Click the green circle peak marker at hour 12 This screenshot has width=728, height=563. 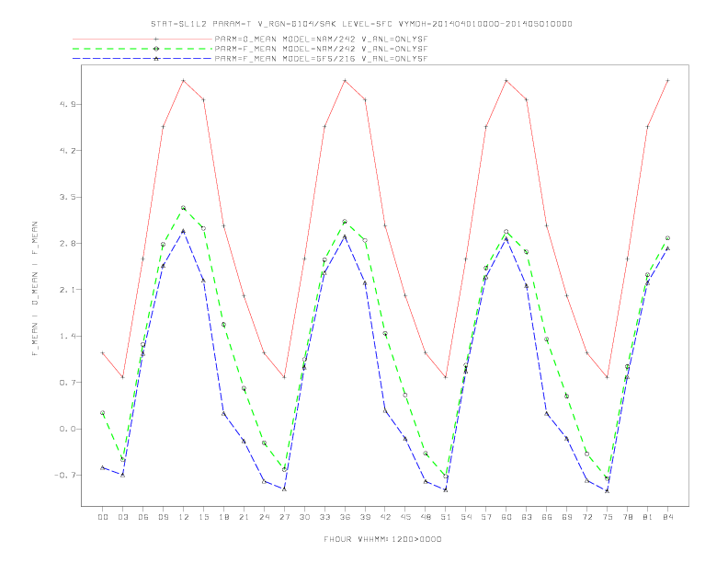pyautogui.click(x=184, y=208)
